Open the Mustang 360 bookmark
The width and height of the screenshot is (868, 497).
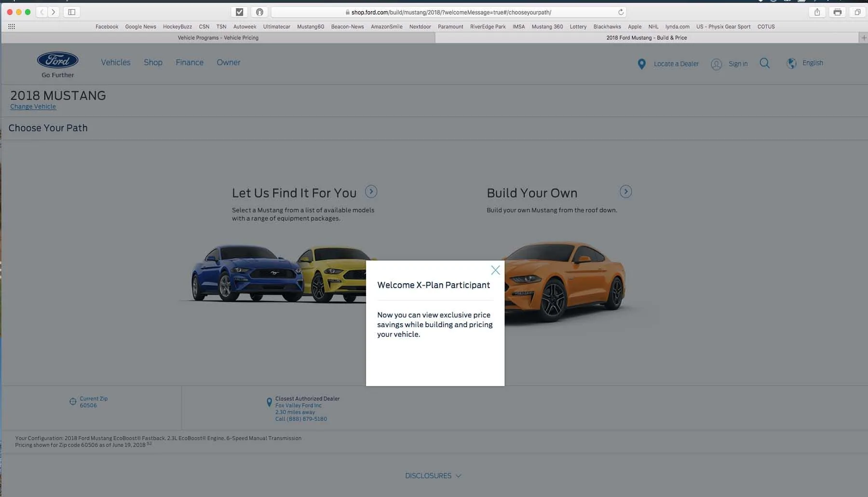point(547,27)
